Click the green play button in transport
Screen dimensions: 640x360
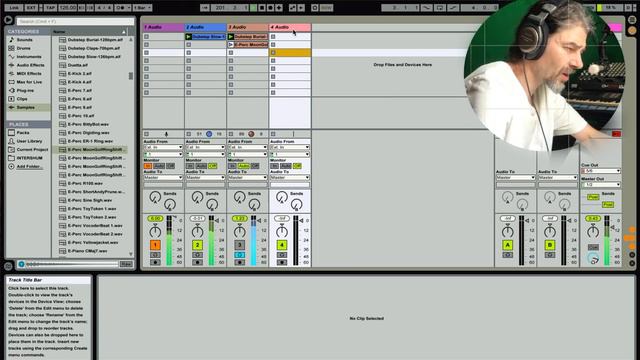pos(253,8)
